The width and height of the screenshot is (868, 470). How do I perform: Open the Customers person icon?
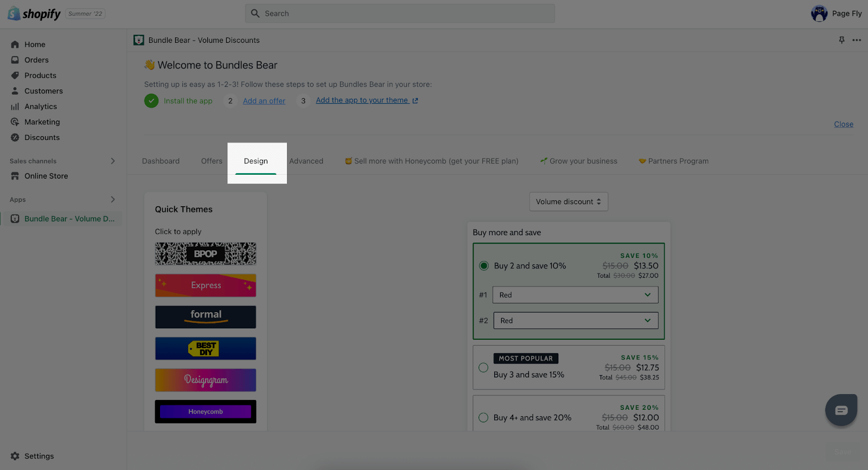15,91
